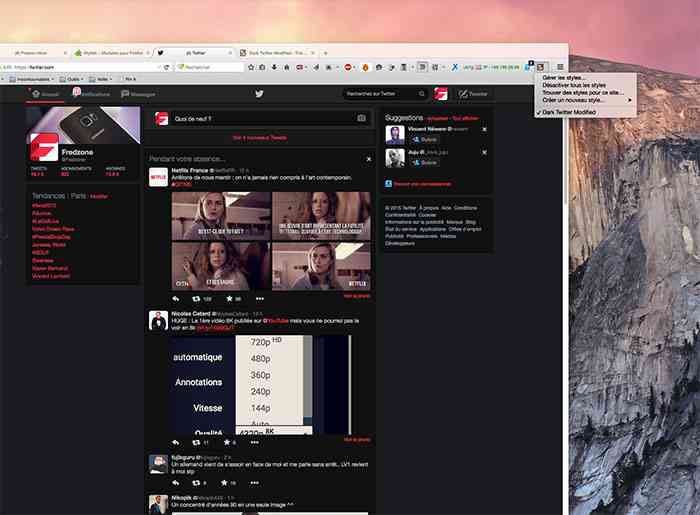Close the Pendant votre absence section
The width and height of the screenshot is (700, 515).
(369, 159)
